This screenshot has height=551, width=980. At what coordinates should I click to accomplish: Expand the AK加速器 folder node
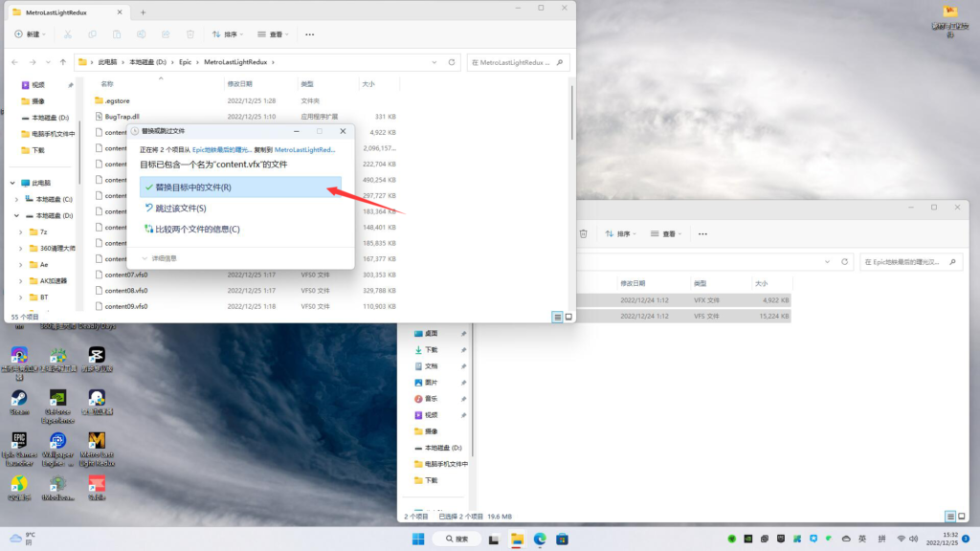pos(21,281)
